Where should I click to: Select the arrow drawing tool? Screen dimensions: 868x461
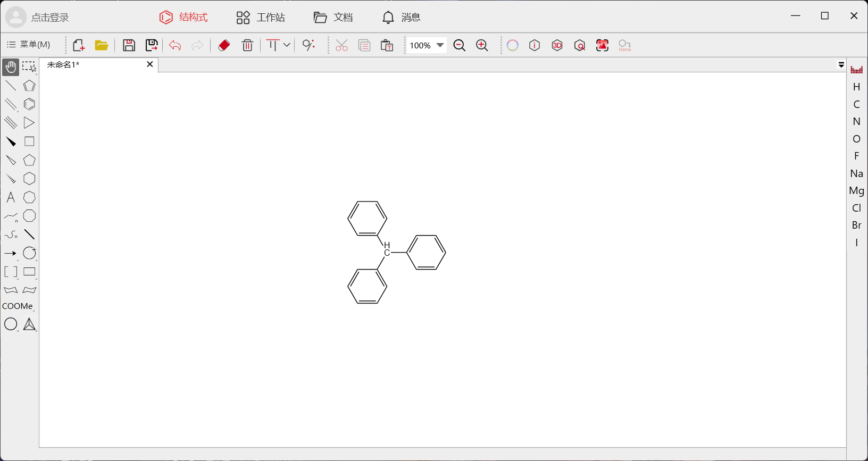pyautogui.click(x=11, y=253)
